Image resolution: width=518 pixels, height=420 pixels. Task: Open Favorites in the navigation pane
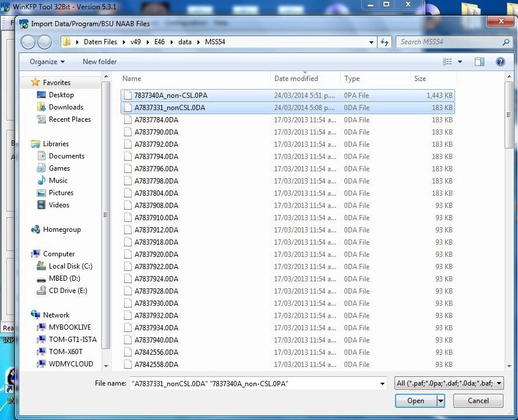56,83
